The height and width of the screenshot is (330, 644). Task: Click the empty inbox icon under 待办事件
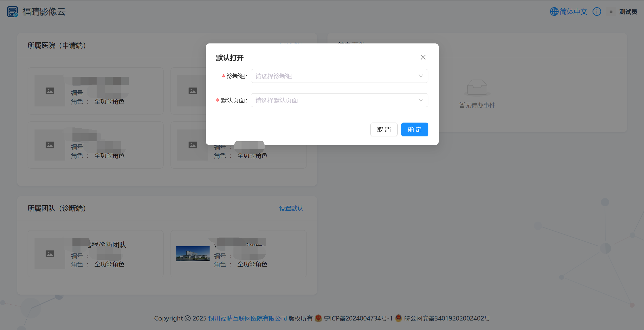coord(477,87)
